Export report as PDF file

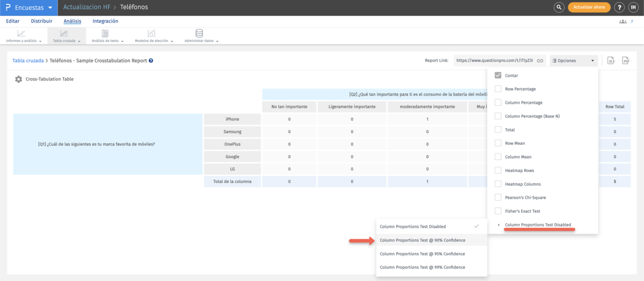coord(625,61)
